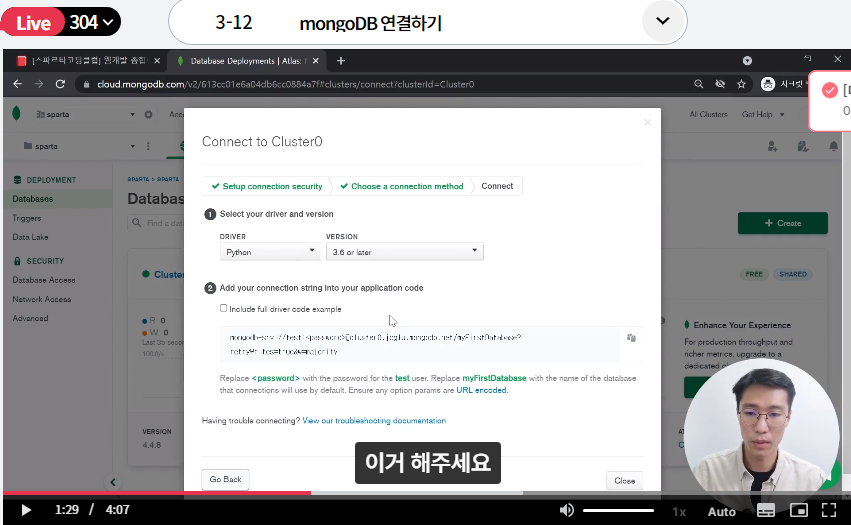Open the activity feed icon
The image size is (851, 525).
(803, 146)
